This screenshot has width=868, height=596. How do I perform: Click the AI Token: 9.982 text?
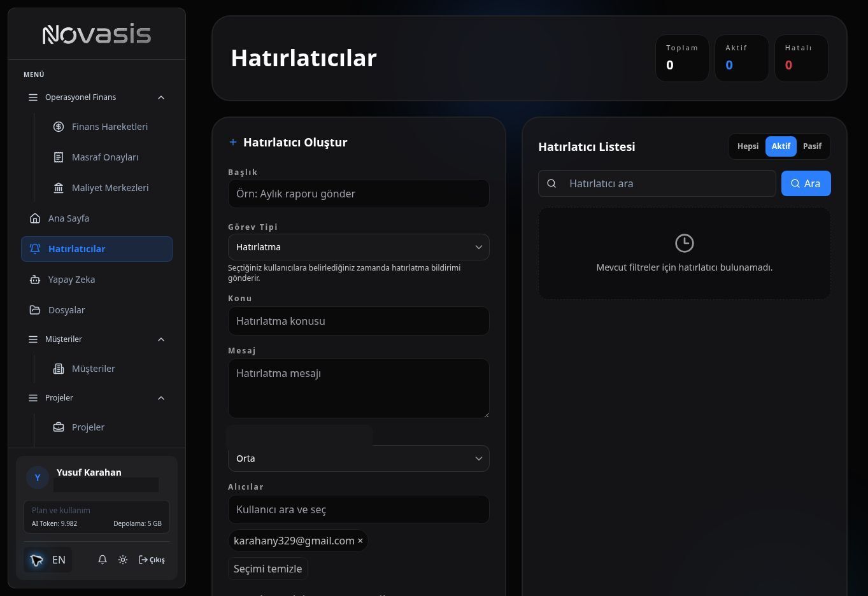(54, 523)
